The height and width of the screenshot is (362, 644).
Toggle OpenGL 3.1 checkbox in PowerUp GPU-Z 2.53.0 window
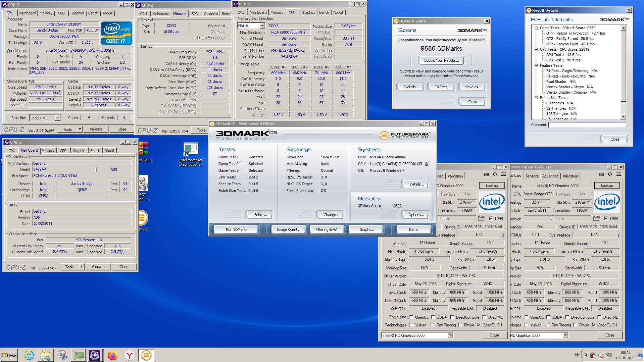click(x=594, y=325)
